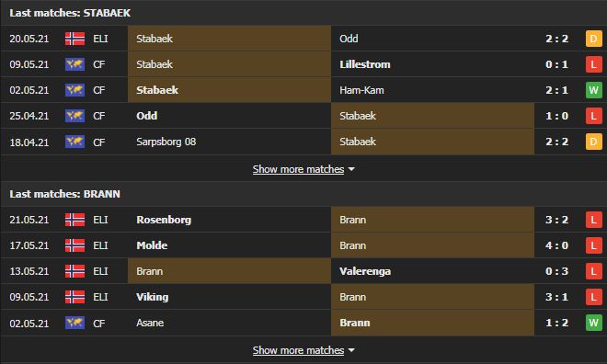Click the loss badge for Stabaek vs Lillestrom
The height and width of the screenshot is (364, 607).
(x=593, y=64)
